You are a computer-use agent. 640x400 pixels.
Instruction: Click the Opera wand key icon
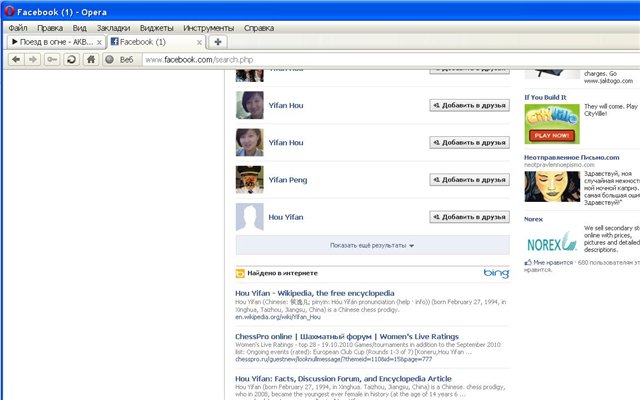coord(52,60)
